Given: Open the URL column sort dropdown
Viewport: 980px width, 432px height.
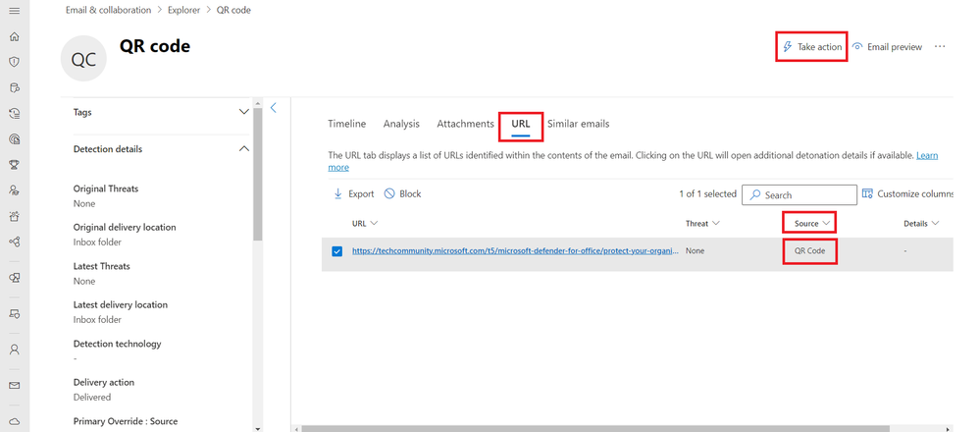Looking at the screenshot, I should (374, 223).
